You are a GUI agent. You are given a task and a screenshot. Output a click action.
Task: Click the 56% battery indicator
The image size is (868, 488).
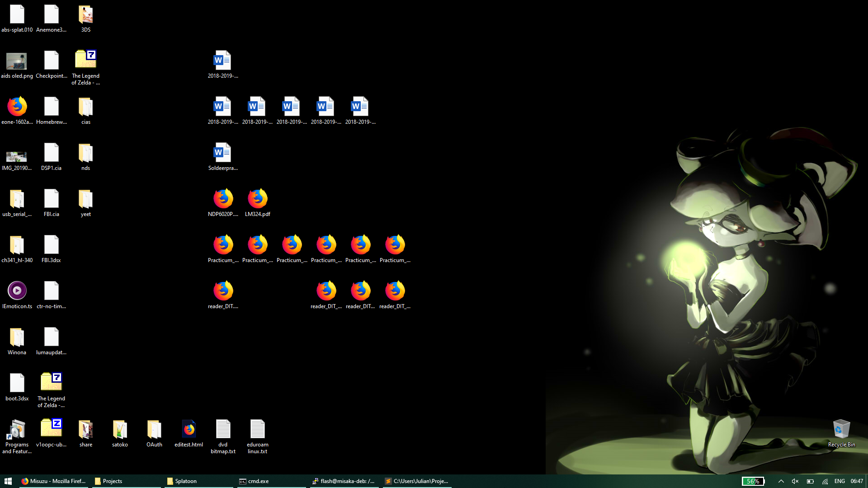click(753, 481)
